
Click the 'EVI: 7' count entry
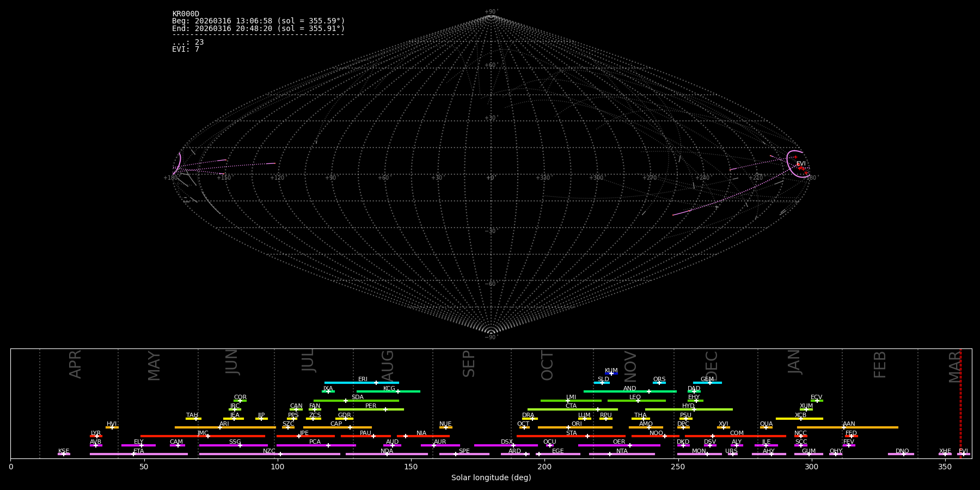pyautogui.click(x=186, y=50)
